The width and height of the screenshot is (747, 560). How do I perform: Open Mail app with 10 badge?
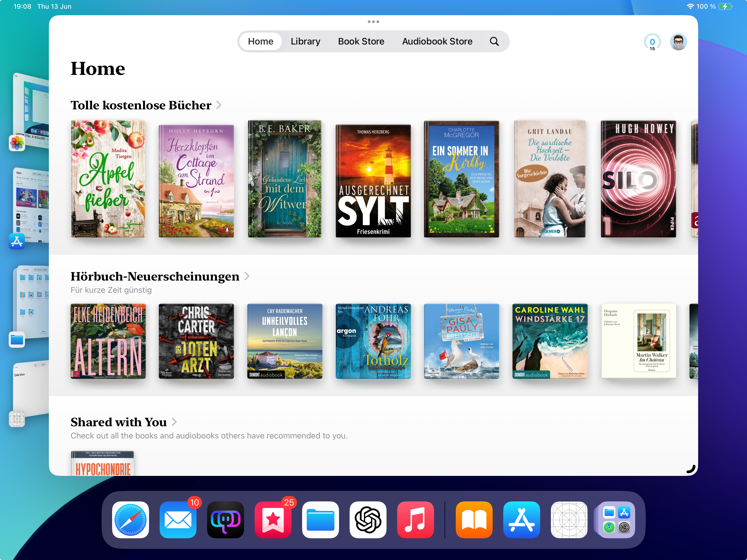pos(178,520)
